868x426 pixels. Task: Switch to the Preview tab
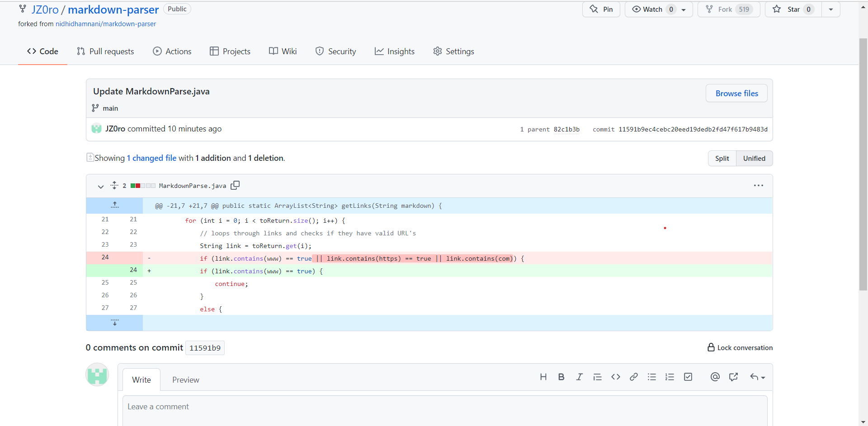click(x=185, y=380)
